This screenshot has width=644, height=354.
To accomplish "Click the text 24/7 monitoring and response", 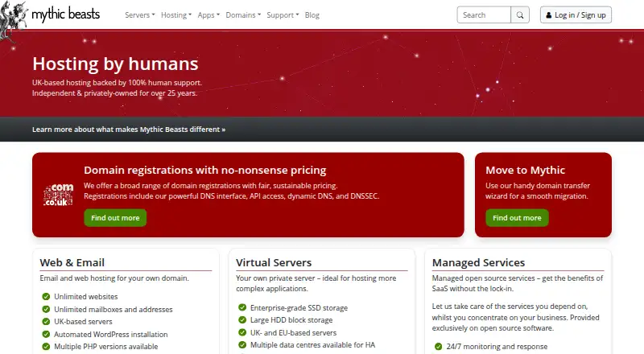I will click(x=497, y=347).
